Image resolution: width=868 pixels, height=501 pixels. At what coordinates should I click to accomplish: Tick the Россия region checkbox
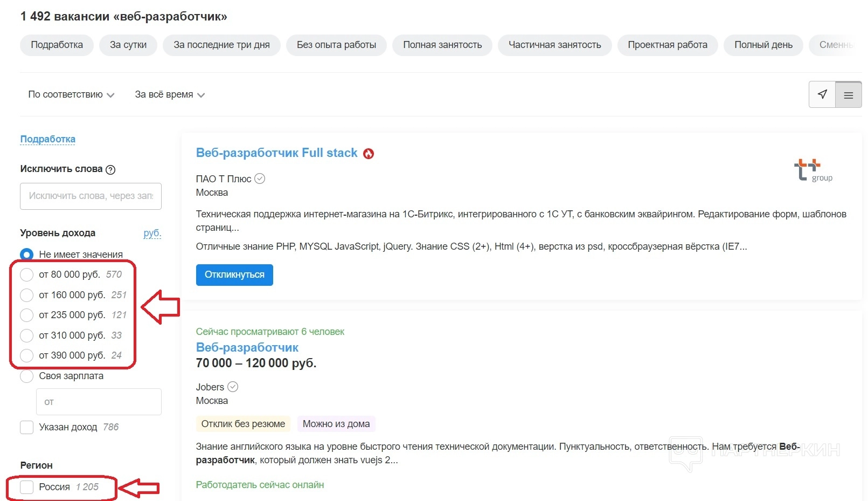(x=26, y=487)
